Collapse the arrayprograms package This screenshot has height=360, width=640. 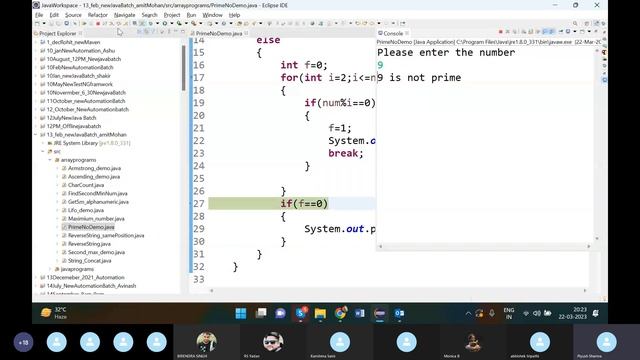(50, 160)
